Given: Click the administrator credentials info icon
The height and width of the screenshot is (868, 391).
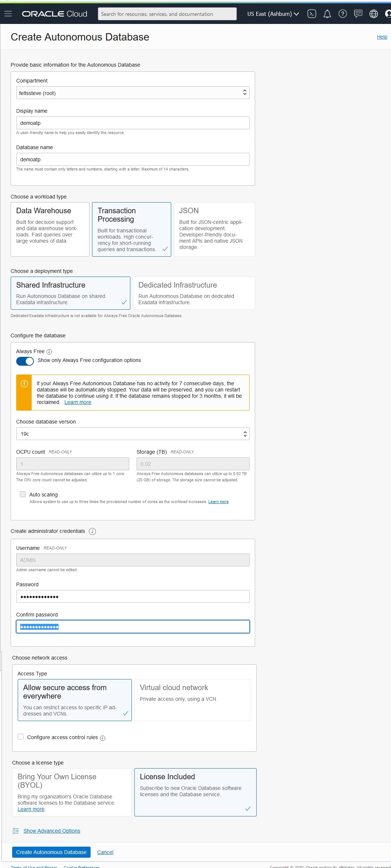Looking at the screenshot, I should pos(92,531).
